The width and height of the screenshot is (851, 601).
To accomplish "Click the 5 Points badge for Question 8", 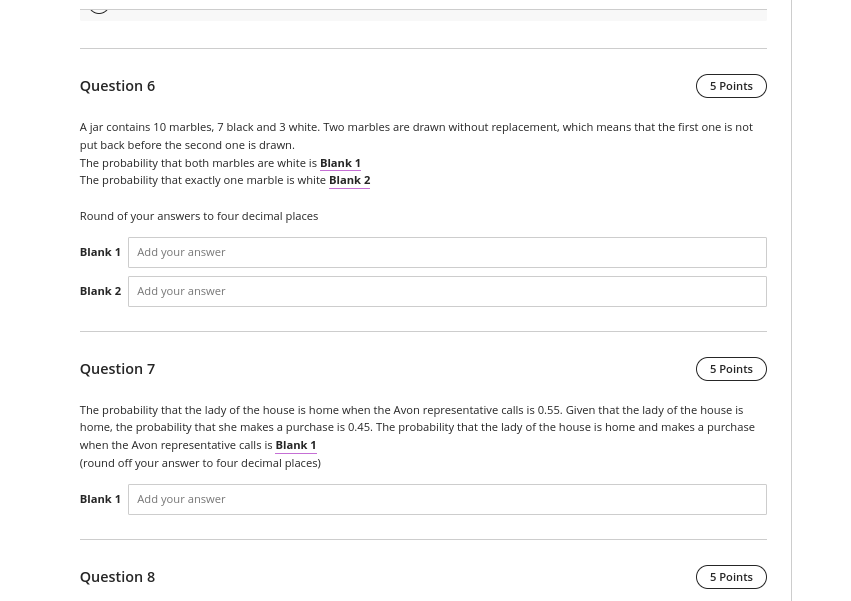I will 731,577.
